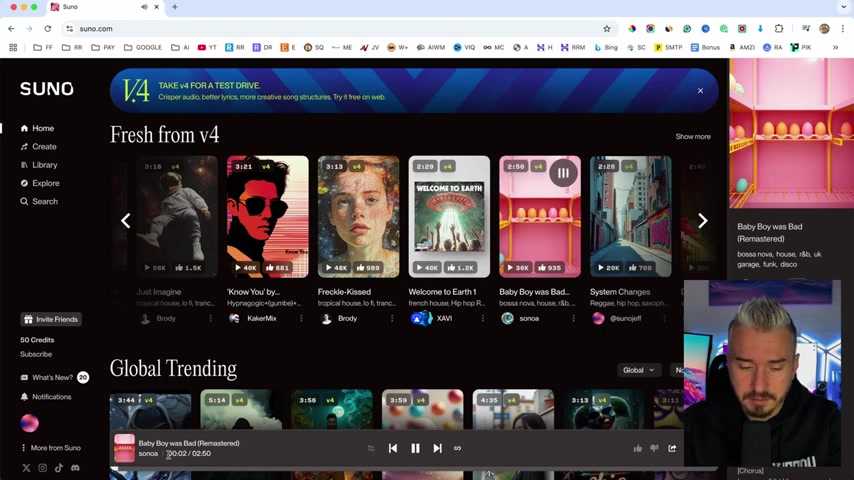Show more bookmarks chevron
This screenshot has width=854, height=480.
[x=835, y=47]
